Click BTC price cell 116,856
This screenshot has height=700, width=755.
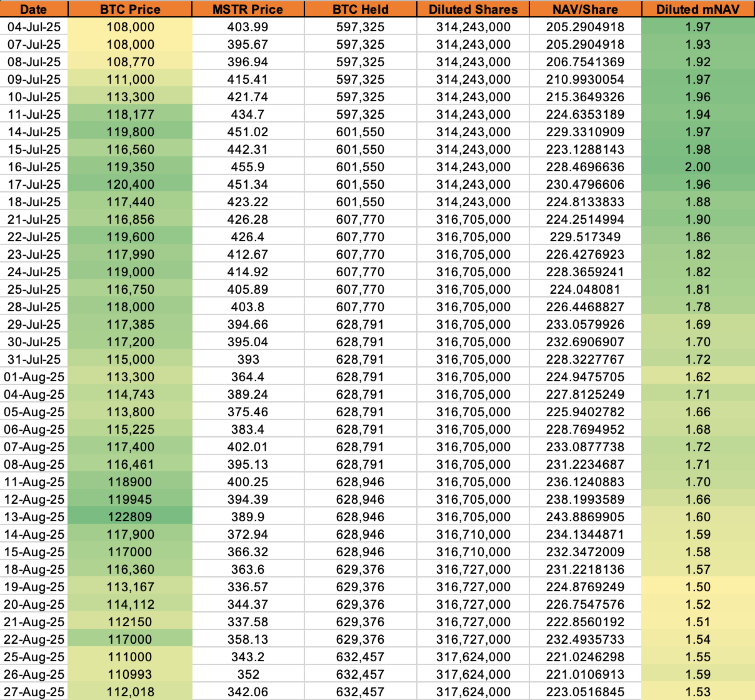pyautogui.click(x=130, y=219)
